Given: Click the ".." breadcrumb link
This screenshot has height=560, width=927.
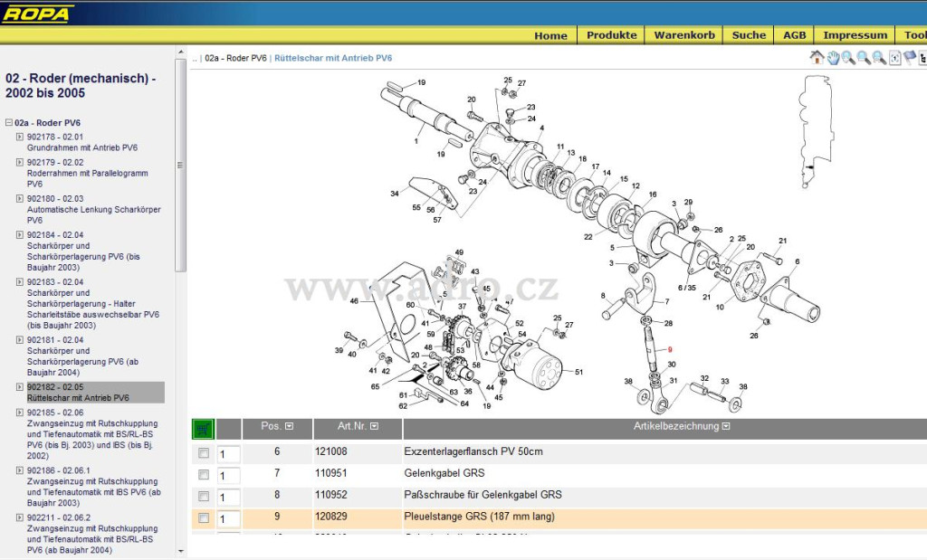Looking at the screenshot, I should (x=195, y=59).
